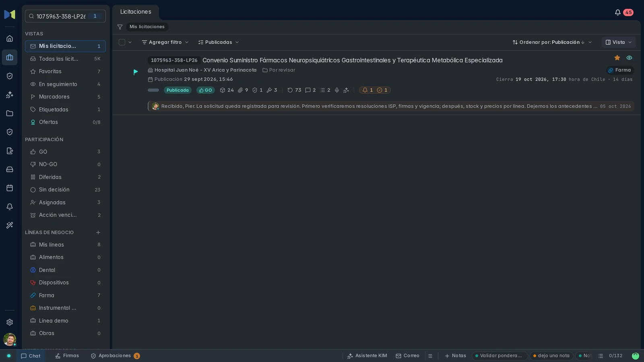Open the settings gear in left rail

click(x=10, y=322)
